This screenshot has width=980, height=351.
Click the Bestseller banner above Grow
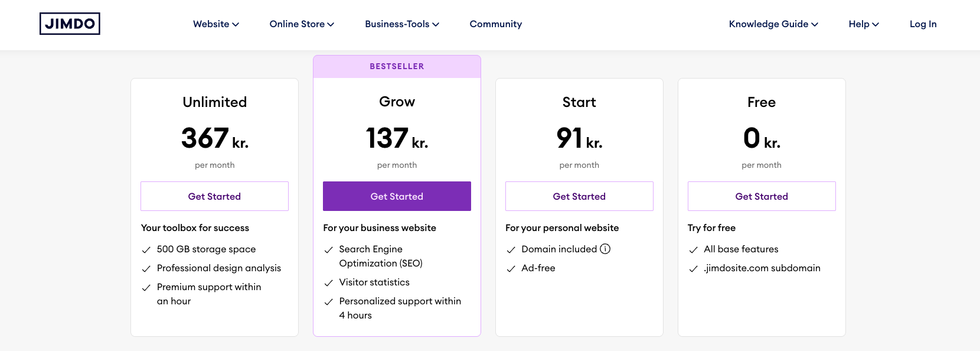(x=397, y=67)
